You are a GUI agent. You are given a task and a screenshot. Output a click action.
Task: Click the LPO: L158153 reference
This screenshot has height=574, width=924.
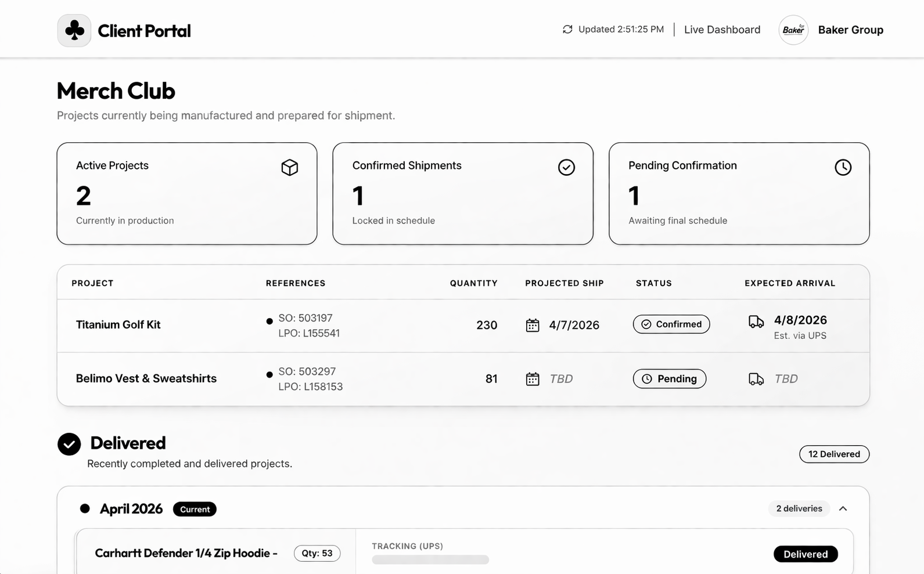click(x=311, y=387)
